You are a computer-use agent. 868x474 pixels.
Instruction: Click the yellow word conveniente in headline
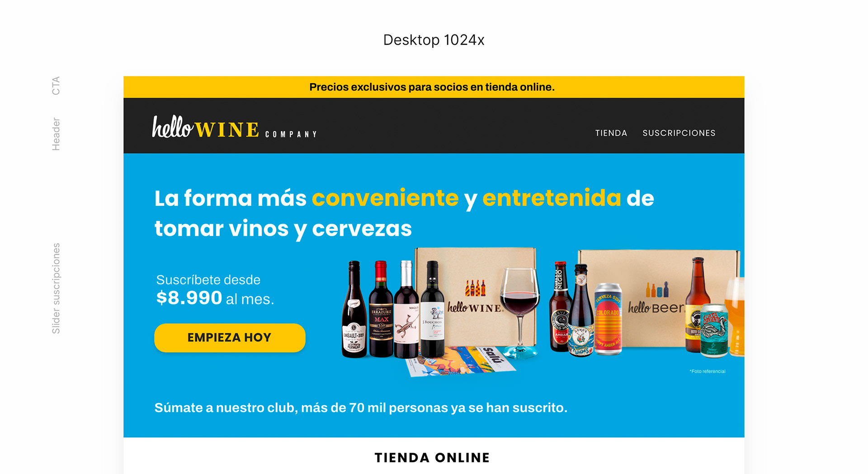[x=385, y=198]
